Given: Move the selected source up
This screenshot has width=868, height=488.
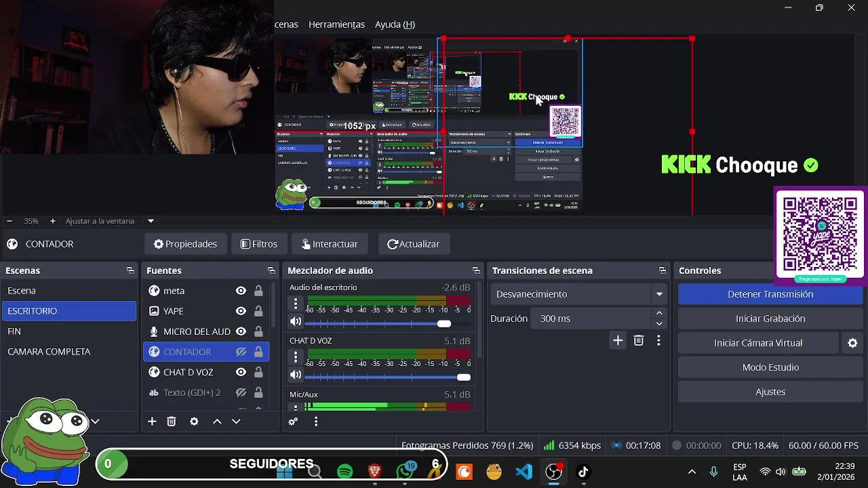Looking at the screenshot, I should pyautogui.click(x=217, y=422).
